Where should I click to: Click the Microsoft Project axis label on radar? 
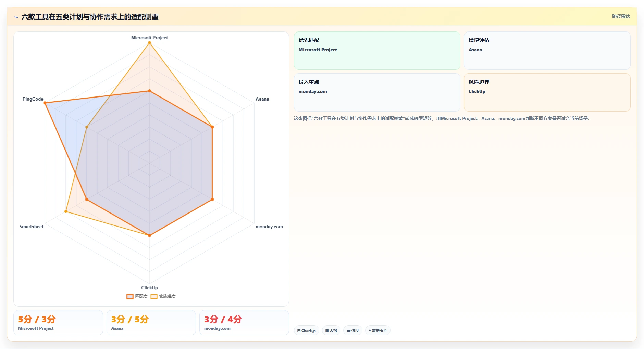(149, 38)
